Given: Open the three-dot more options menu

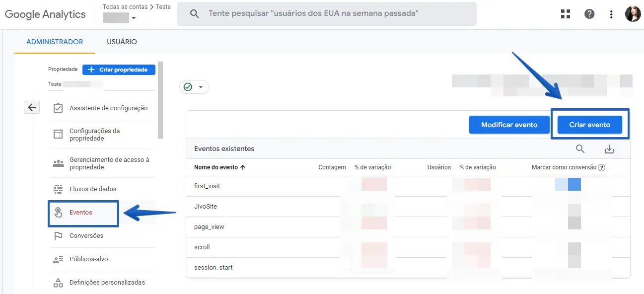Looking at the screenshot, I should (x=611, y=14).
